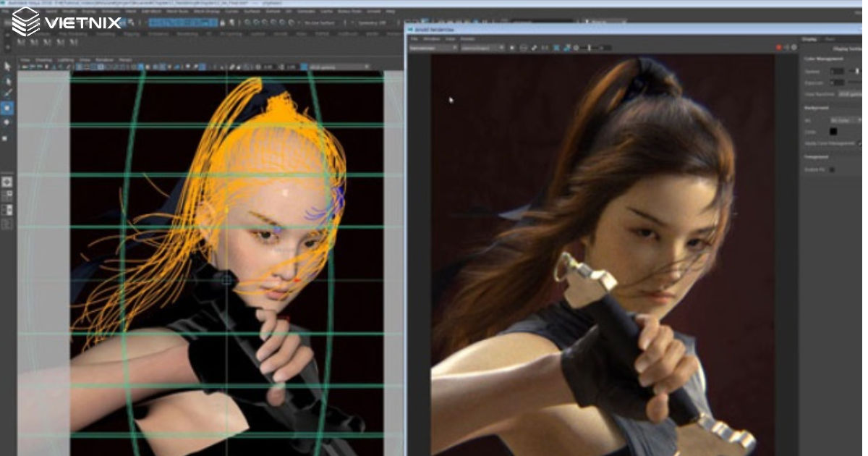Click the Gamma value input field
The width and height of the screenshot is (868, 456).
pyautogui.click(x=837, y=71)
